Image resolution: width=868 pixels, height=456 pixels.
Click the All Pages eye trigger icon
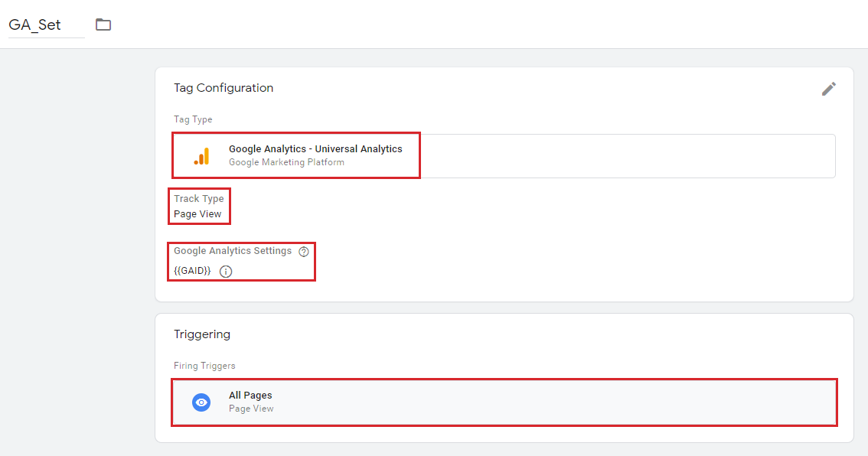(201, 402)
